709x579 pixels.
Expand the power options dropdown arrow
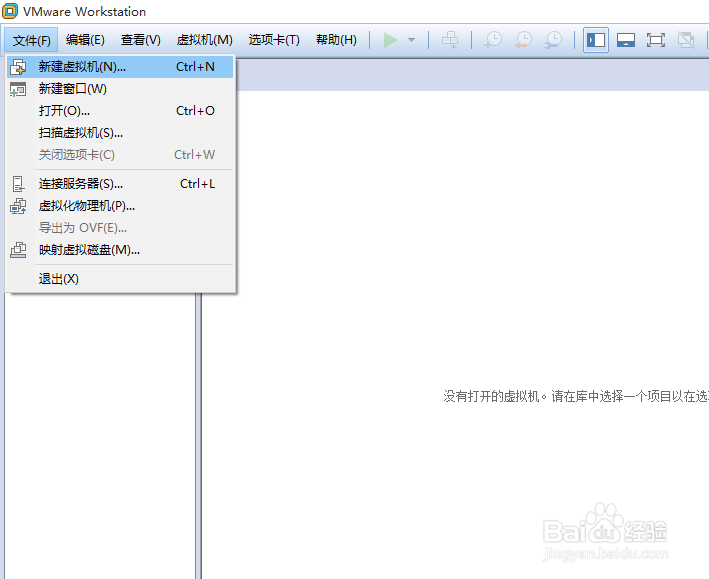(x=411, y=40)
